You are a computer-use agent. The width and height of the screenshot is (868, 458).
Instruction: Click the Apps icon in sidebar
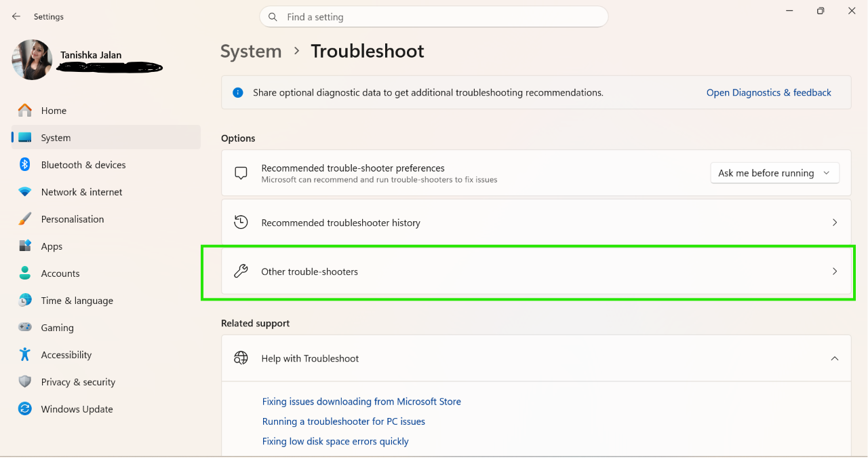(25, 246)
